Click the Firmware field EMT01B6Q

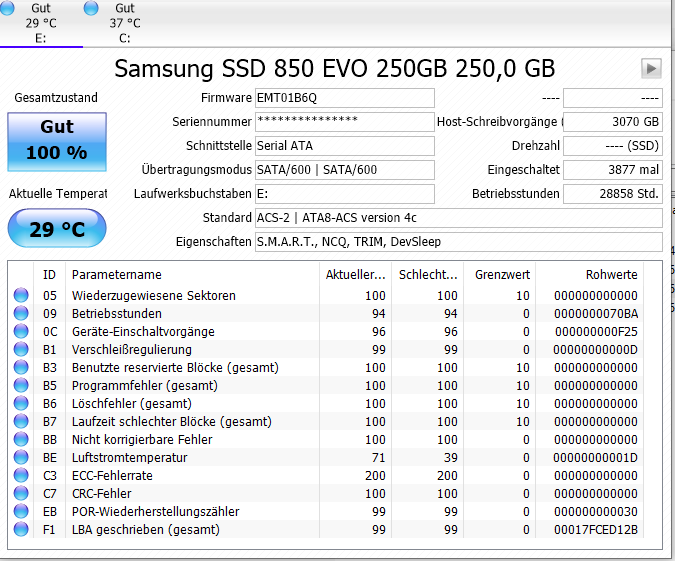pyautogui.click(x=345, y=98)
